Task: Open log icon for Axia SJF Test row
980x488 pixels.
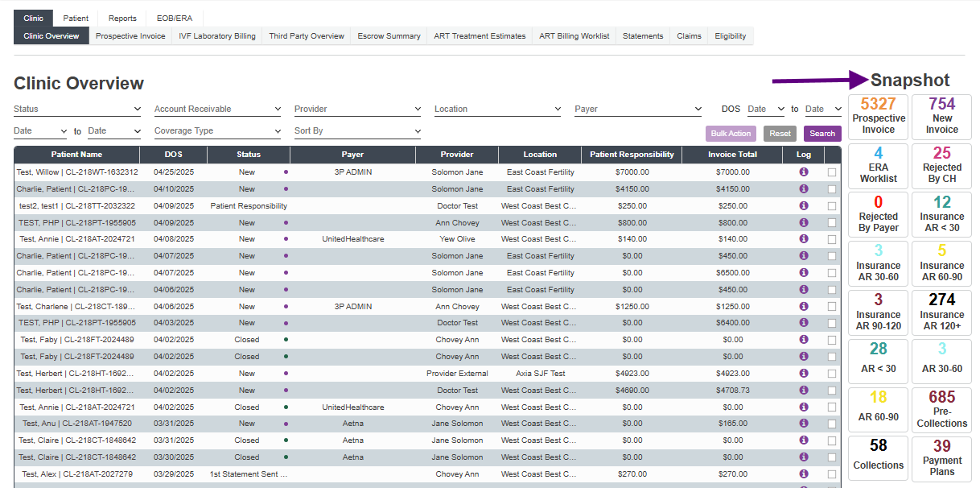Action: pos(803,373)
